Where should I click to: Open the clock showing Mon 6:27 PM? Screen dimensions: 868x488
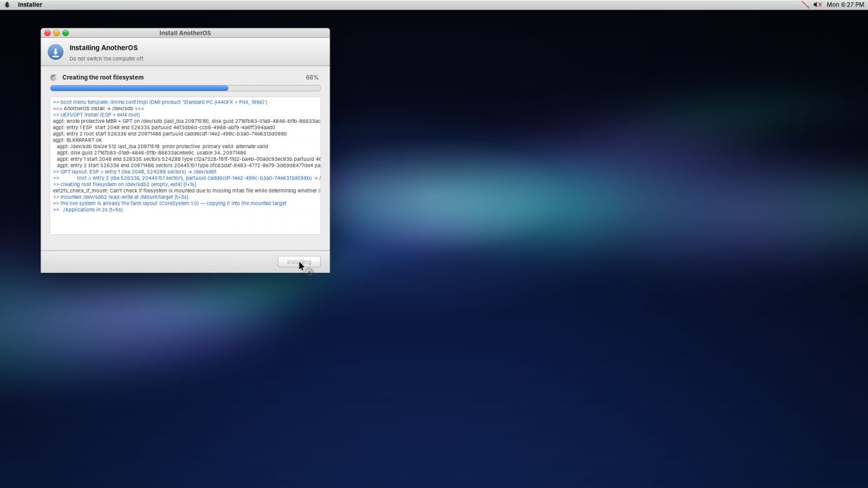click(845, 5)
